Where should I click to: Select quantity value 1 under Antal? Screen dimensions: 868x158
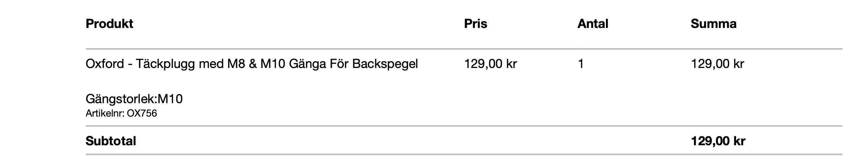581,64
